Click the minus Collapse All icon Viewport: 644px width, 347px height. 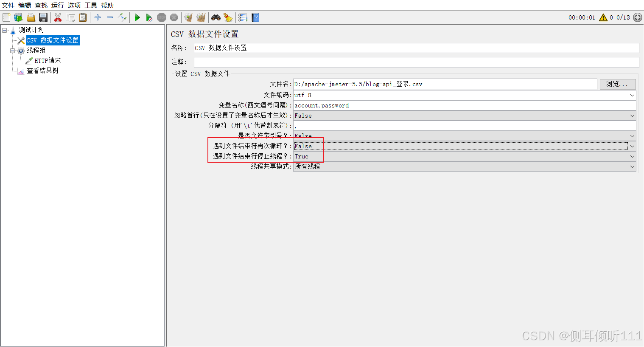(110, 17)
